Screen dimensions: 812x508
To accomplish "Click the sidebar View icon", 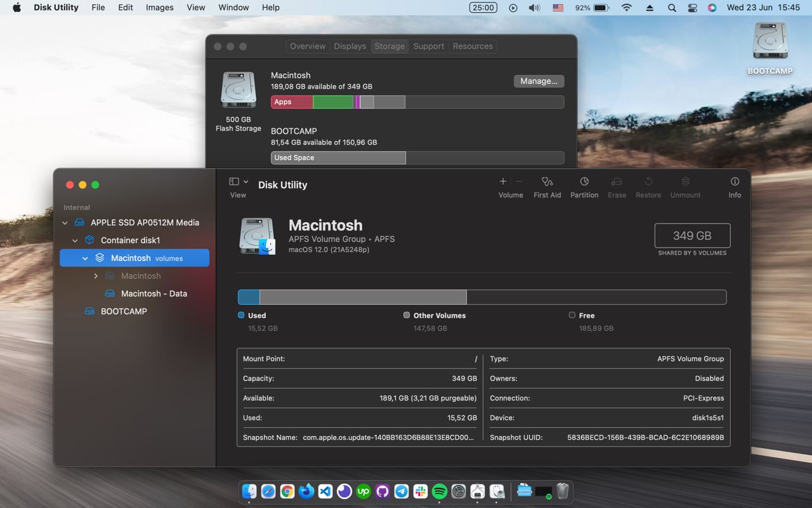I will pos(234,182).
